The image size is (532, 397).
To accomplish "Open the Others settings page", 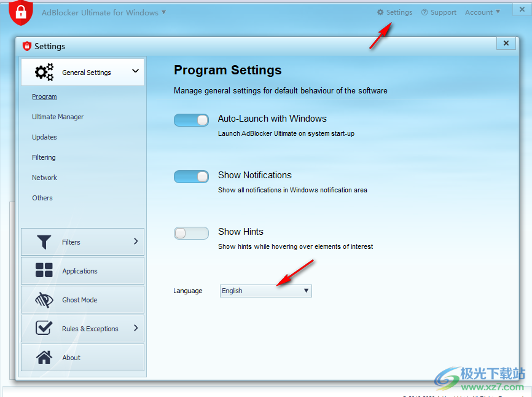I will (42, 198).
